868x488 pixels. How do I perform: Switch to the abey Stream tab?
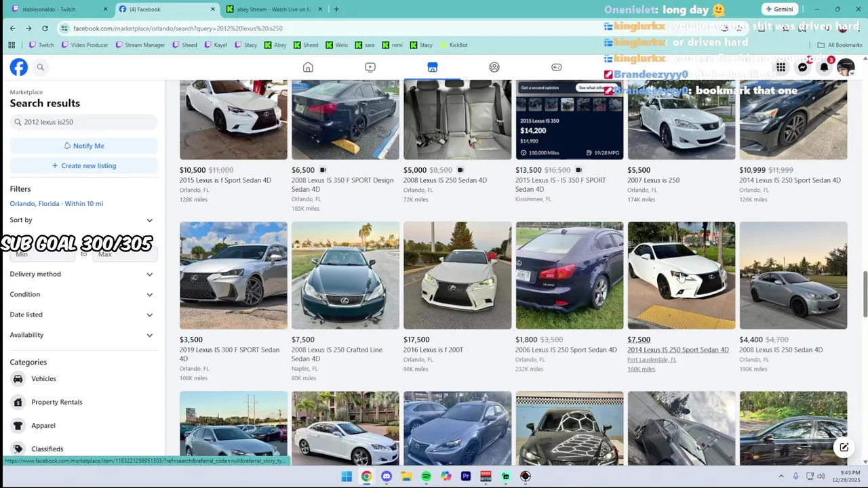[275, 9]
